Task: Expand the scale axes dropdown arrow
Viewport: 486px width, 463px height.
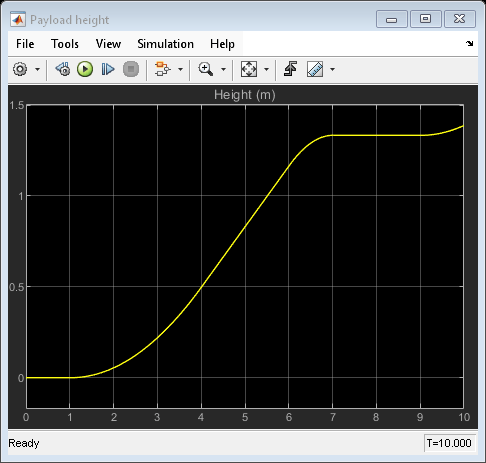Action: click(266, 70)
